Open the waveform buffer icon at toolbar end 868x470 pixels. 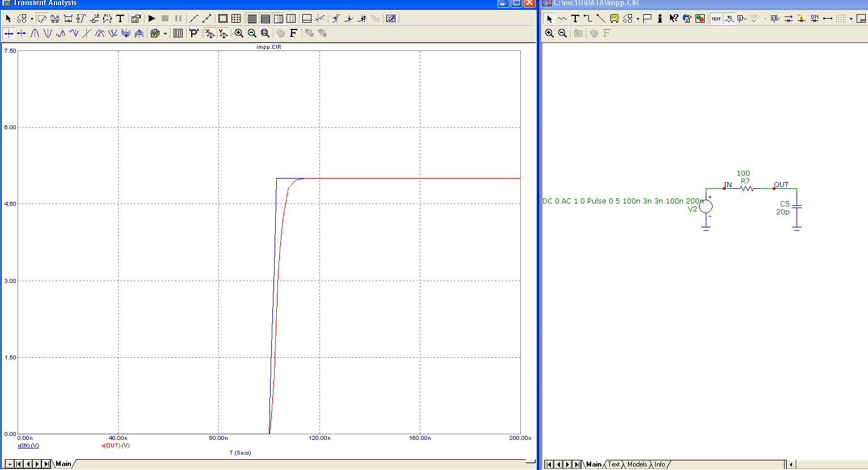(391, 19)
